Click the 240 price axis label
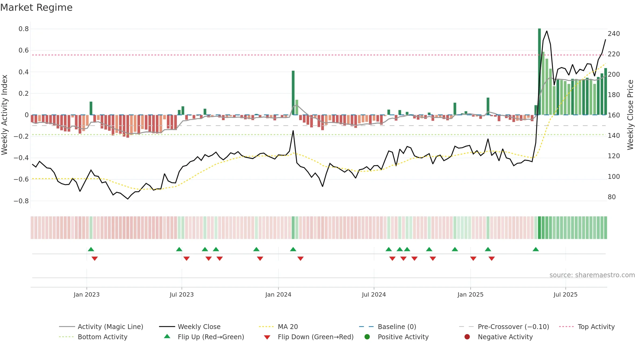 point(614,34)
